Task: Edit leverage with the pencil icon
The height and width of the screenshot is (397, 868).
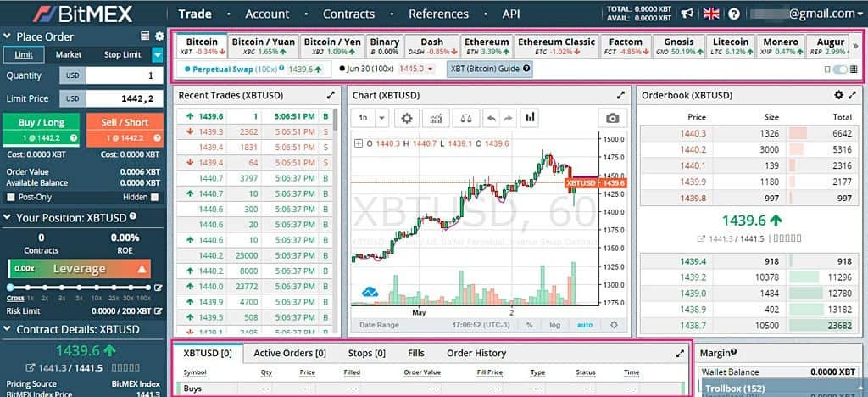Action: click(x=159, y=288)
